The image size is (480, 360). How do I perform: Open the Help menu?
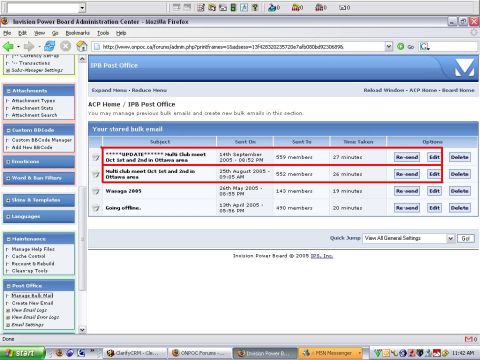121,33
